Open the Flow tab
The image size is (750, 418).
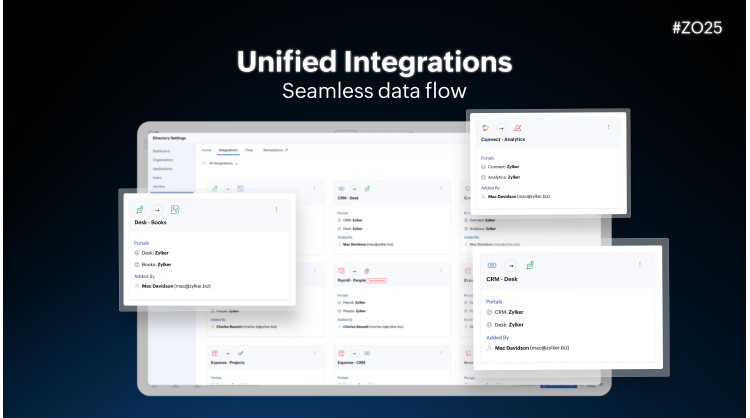249,150
